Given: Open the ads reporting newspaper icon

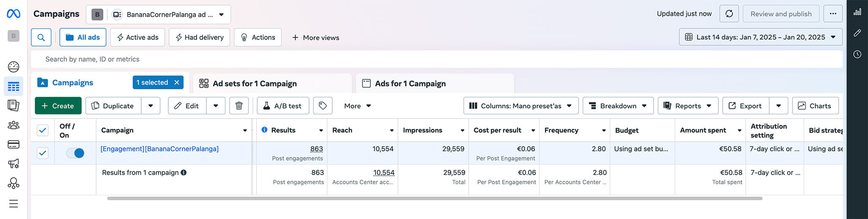Looking at the screenshot, I should pos(14,105).
